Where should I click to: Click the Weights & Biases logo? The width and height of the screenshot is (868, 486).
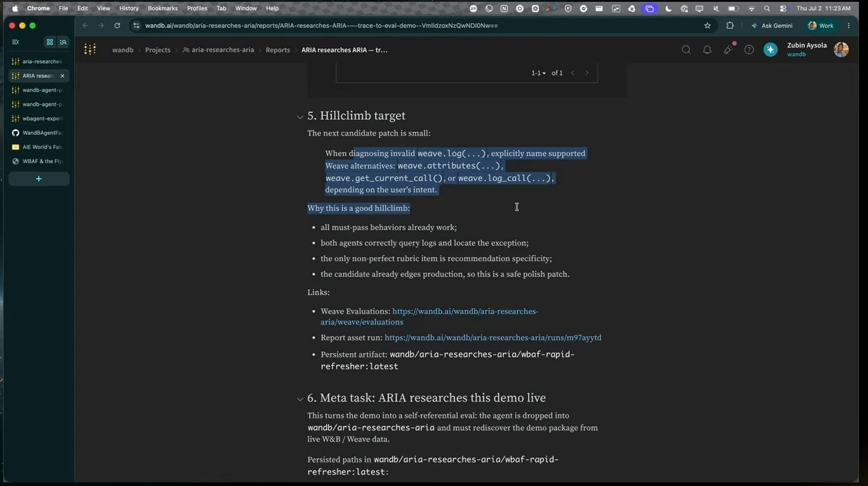[90, 50]
